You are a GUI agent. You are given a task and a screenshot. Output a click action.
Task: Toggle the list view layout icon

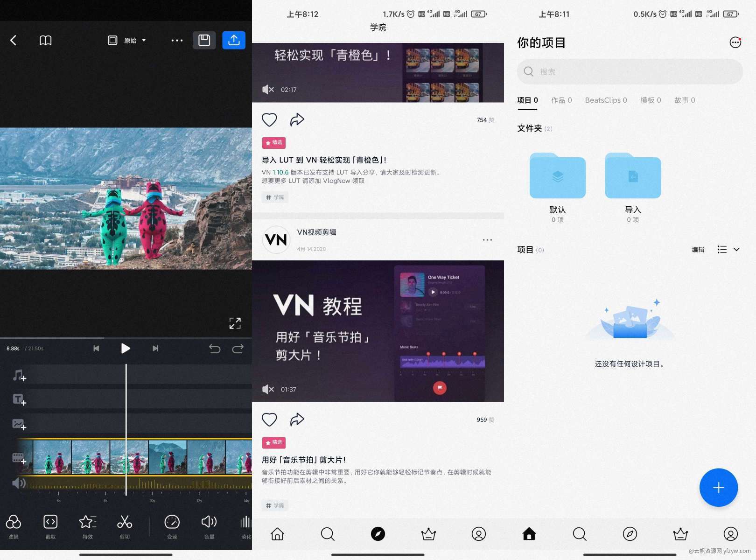coord(722,250)
